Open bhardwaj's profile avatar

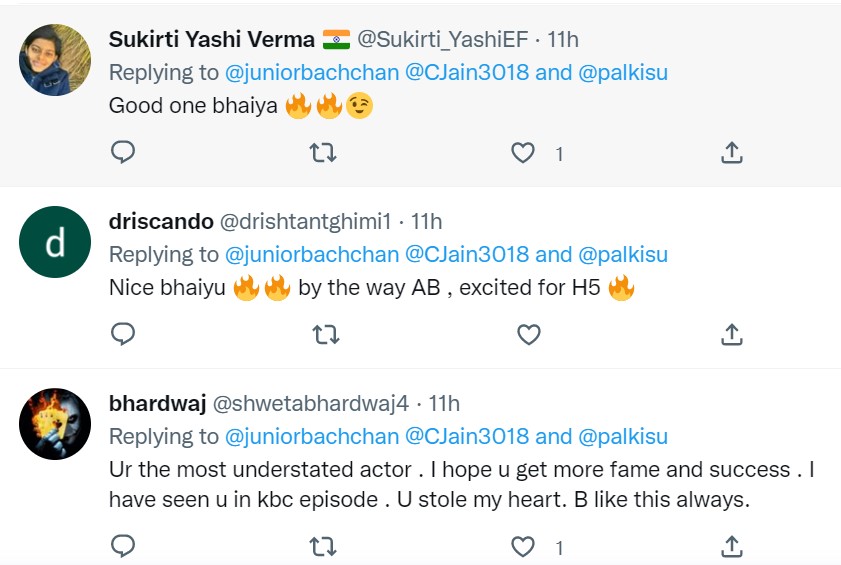tap(56, 424)
